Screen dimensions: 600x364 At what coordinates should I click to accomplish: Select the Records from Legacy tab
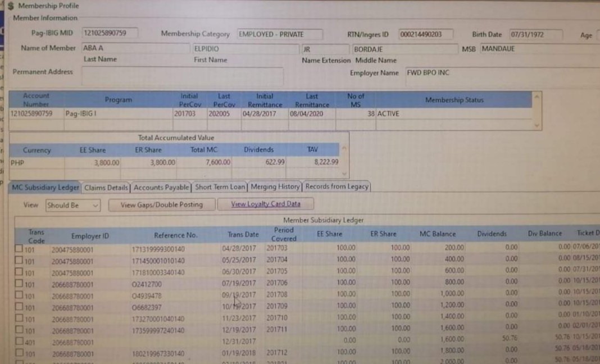[337, 186]
